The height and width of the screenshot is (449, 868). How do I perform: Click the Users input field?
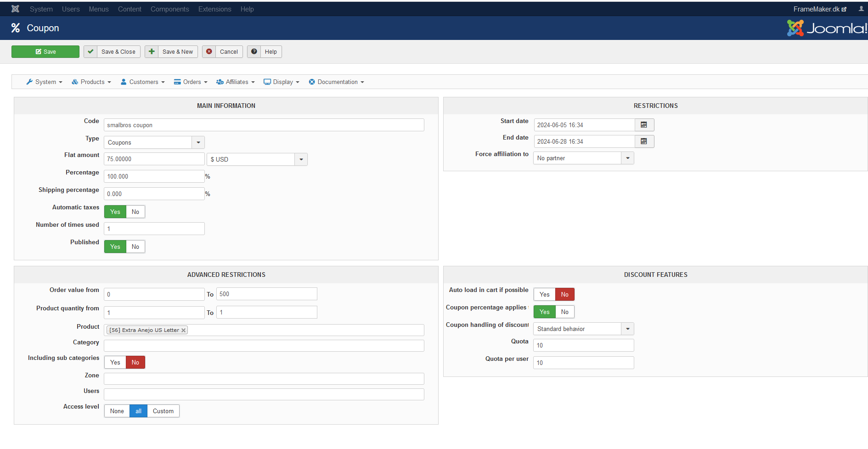pos(264,394)
